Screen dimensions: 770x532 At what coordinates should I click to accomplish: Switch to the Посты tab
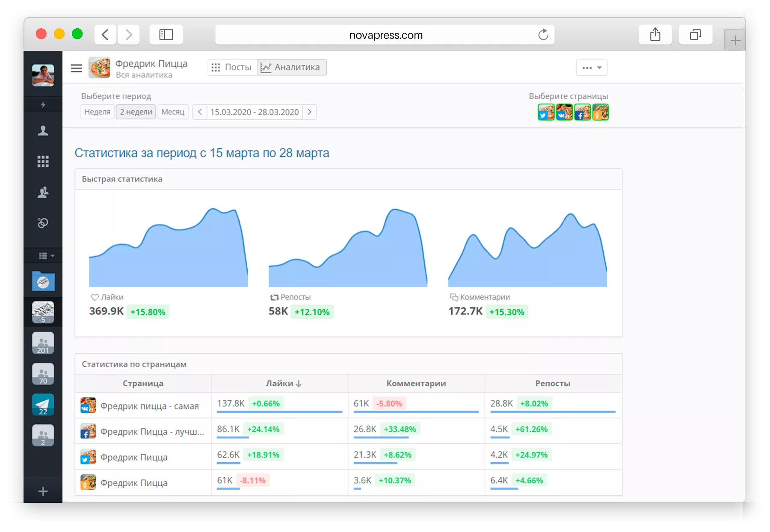click(x=232, y=68)
